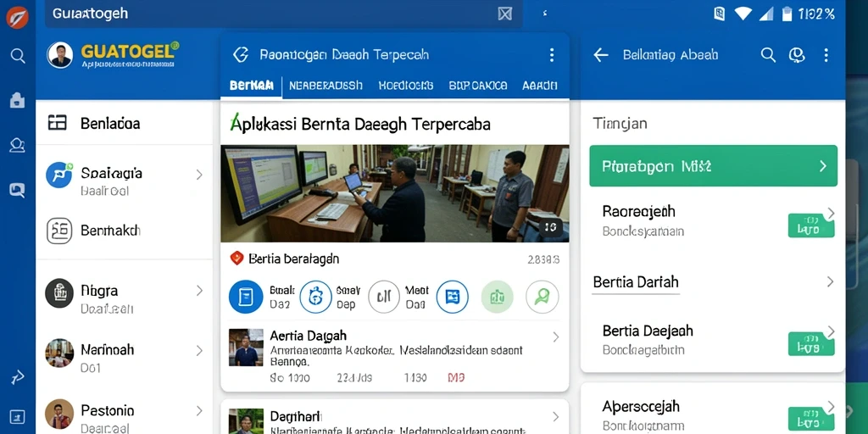
Task: Click the contacts icon in the sidebar
Action: coord(17,145)
